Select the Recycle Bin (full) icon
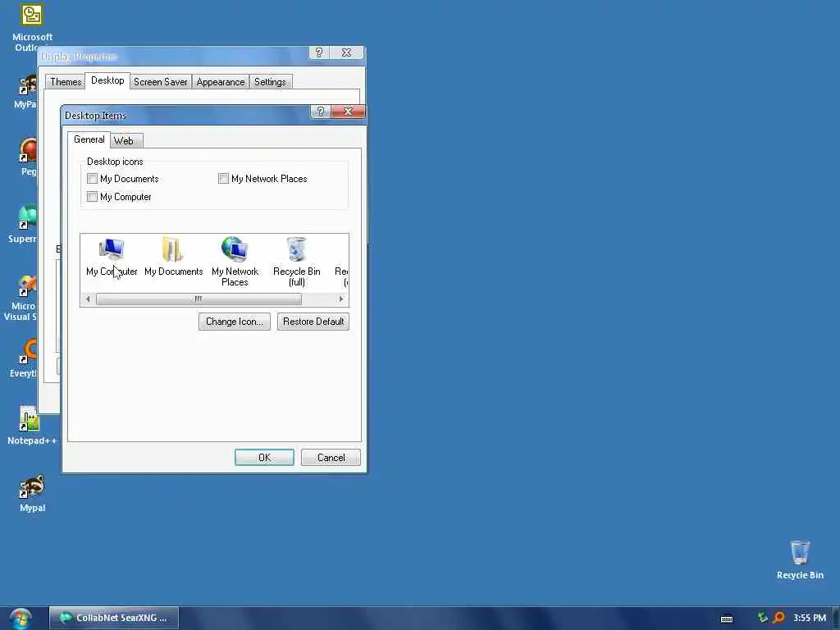Viewport: 840px width, 630px height. (x=296, y=262)
